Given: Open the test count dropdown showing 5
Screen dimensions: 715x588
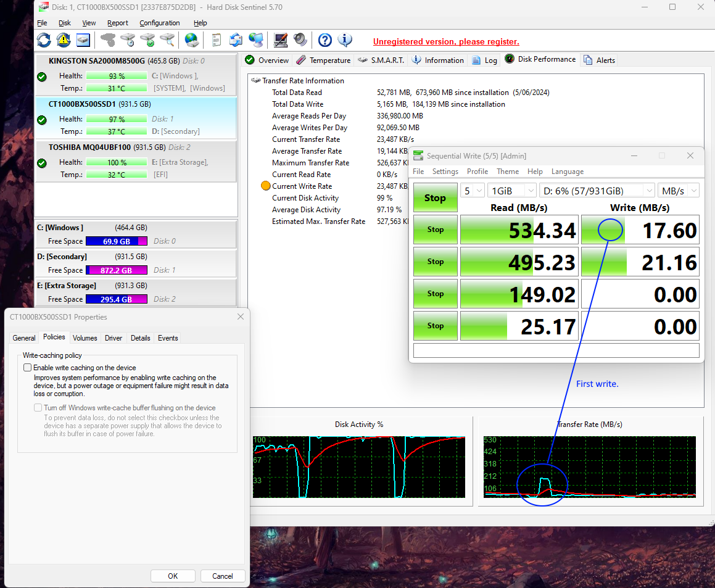Looking at the screenshot, I should click(472, 191).
